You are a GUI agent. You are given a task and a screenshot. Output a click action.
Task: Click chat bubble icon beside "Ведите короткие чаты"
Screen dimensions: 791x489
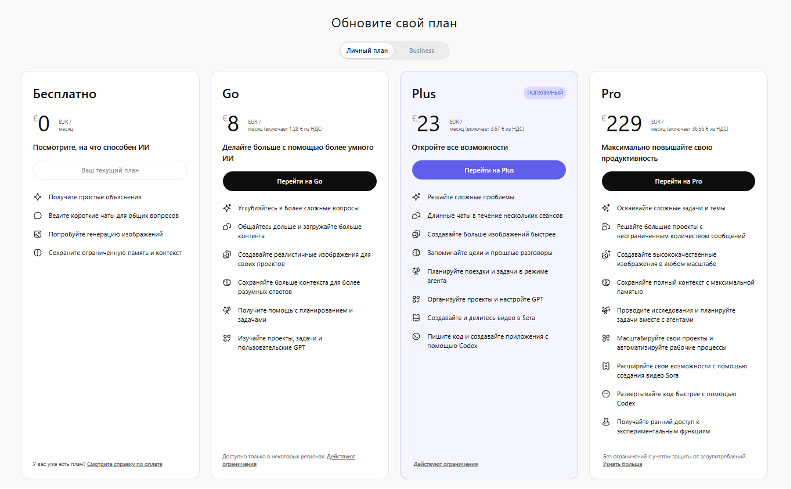pos(38,215)
